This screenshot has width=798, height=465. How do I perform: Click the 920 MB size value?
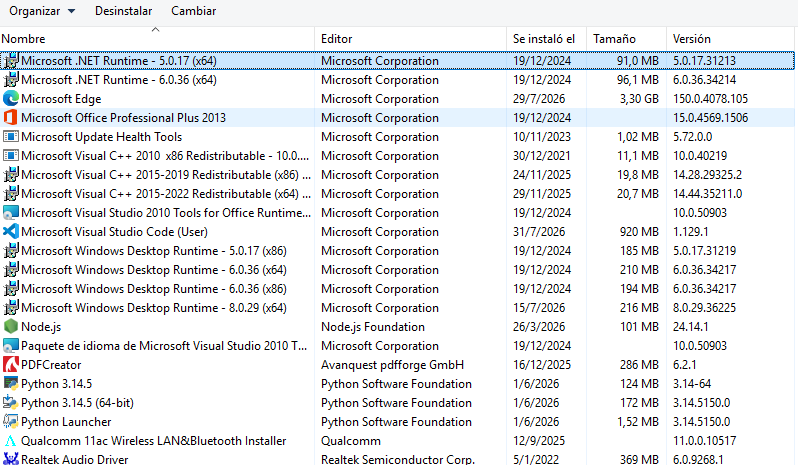point(639,231)
